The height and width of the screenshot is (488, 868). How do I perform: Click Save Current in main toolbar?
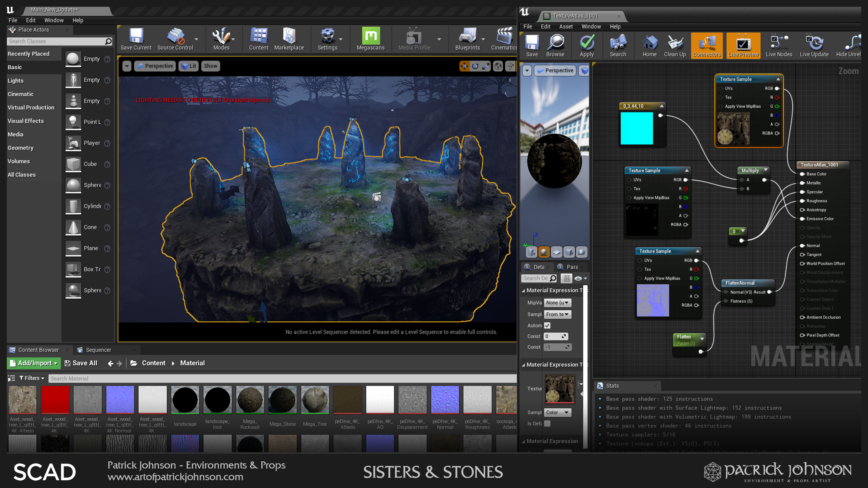[x=136, y=39]
